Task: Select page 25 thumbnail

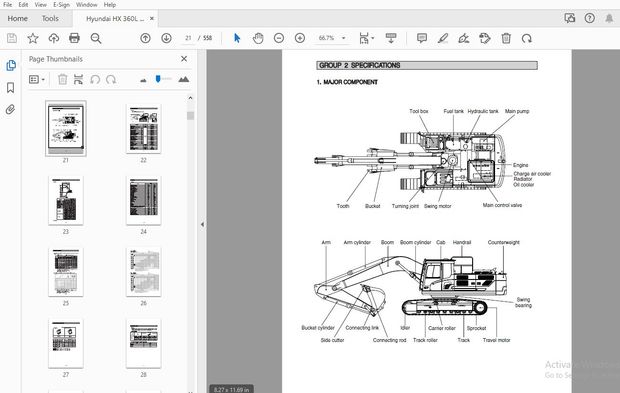Action: [x=66, y=272]
